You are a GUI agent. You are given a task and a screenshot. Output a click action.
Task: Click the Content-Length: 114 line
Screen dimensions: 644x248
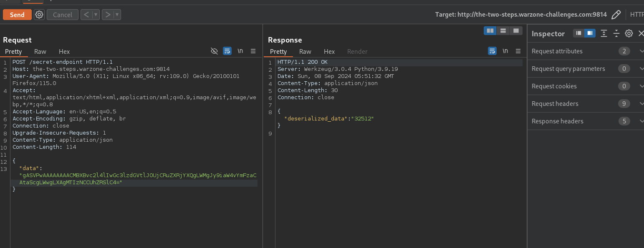pos(44,147)
